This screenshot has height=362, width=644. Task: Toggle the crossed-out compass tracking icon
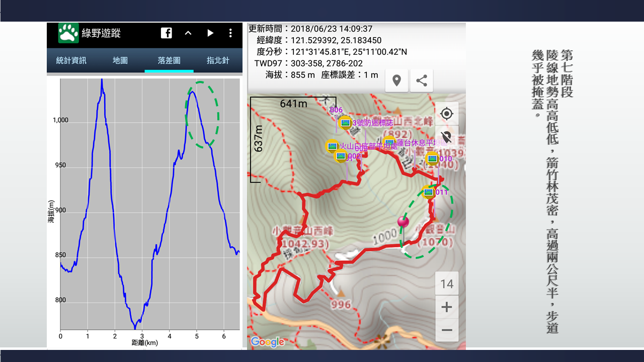(447, 137)
